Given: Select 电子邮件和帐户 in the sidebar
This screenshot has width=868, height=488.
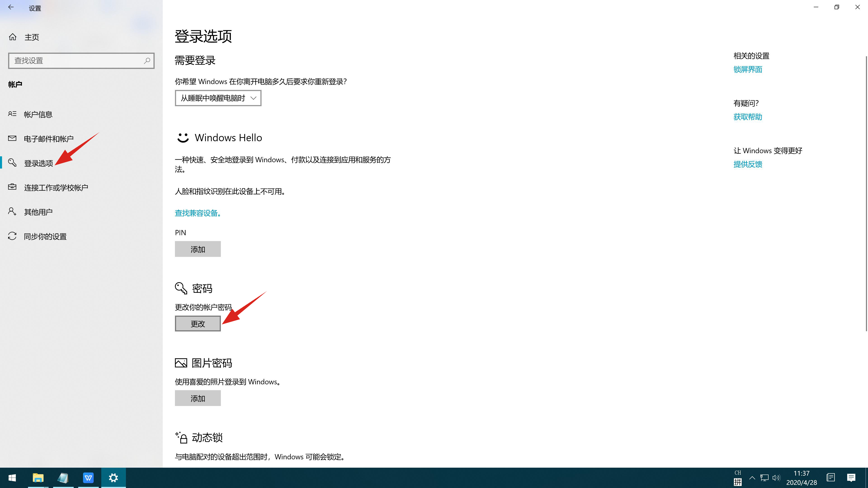Looking at the screenshot, I should (x=49, y=139).
